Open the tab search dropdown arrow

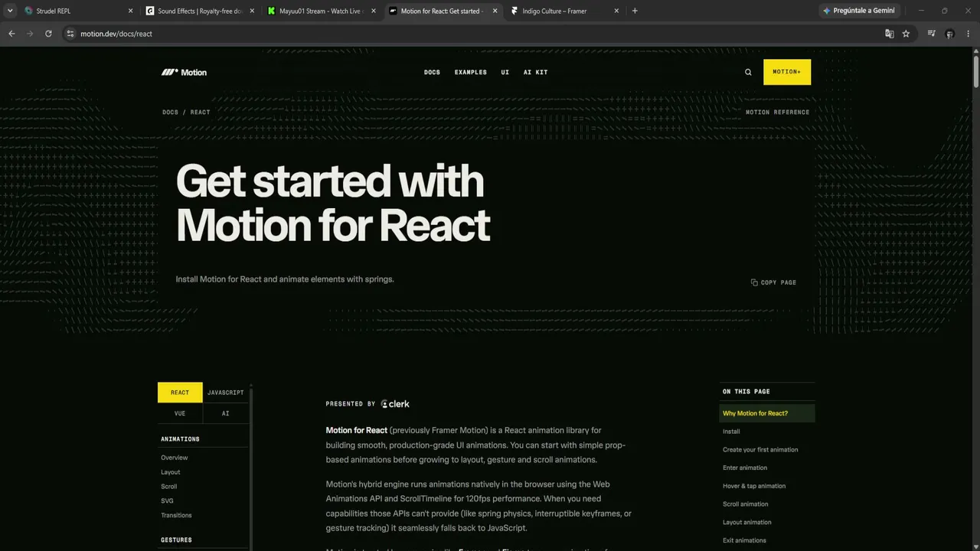(x=10, y=11)
